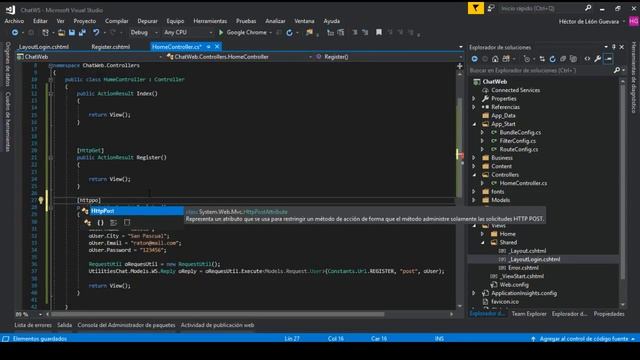Open the Any CPU platform dropdown
Viewport: 640px width, 360px height.
tap(211, 33)
